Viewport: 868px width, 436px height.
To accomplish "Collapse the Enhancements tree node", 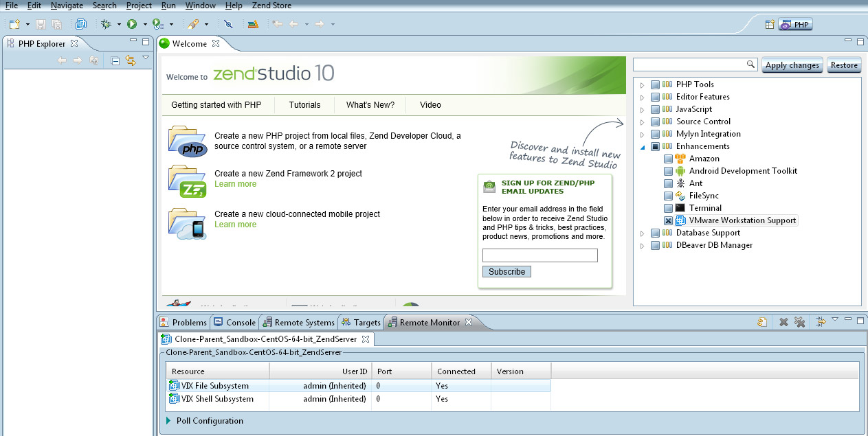I will [x=643, y=147].
